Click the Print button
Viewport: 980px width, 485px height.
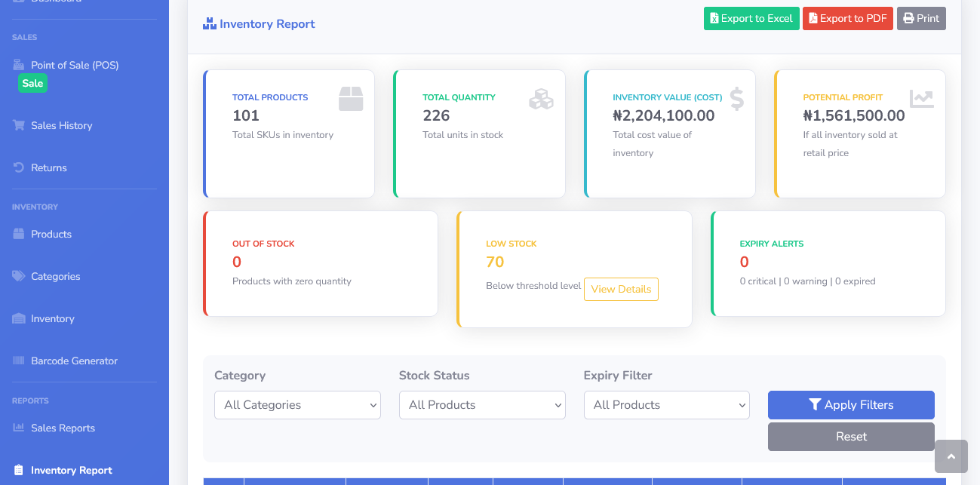[x=921, y=19]
